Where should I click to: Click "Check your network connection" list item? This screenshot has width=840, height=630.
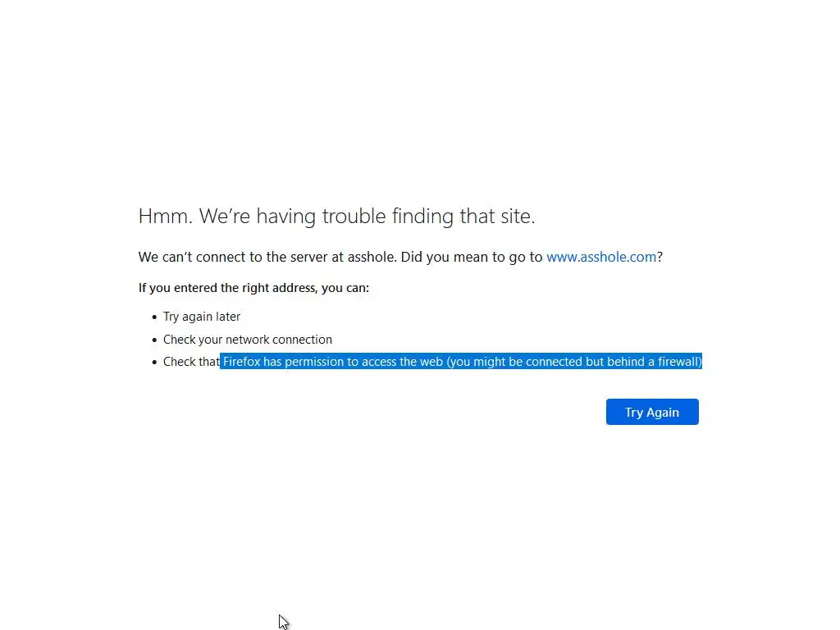point(248,340)
